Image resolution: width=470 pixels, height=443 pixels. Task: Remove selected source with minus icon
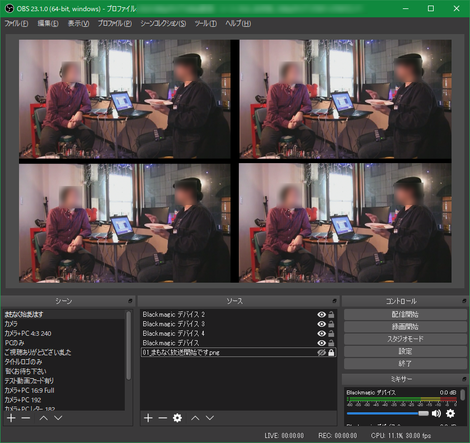tap(163, 418)
